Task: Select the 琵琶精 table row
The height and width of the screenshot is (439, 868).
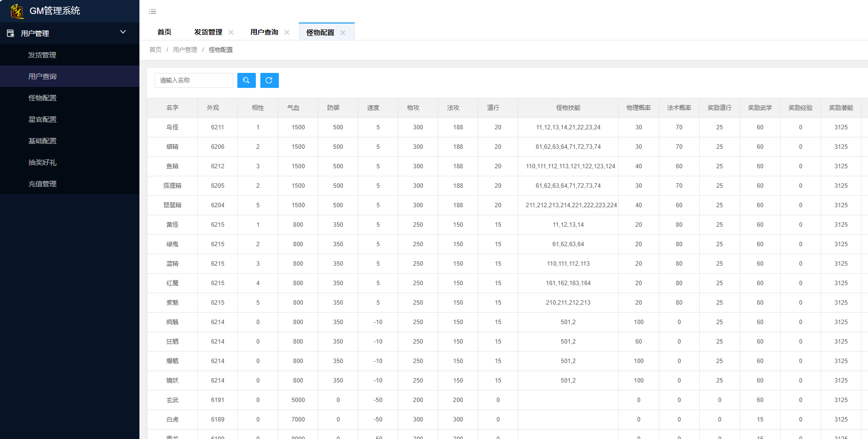Action: pos(172,205)
